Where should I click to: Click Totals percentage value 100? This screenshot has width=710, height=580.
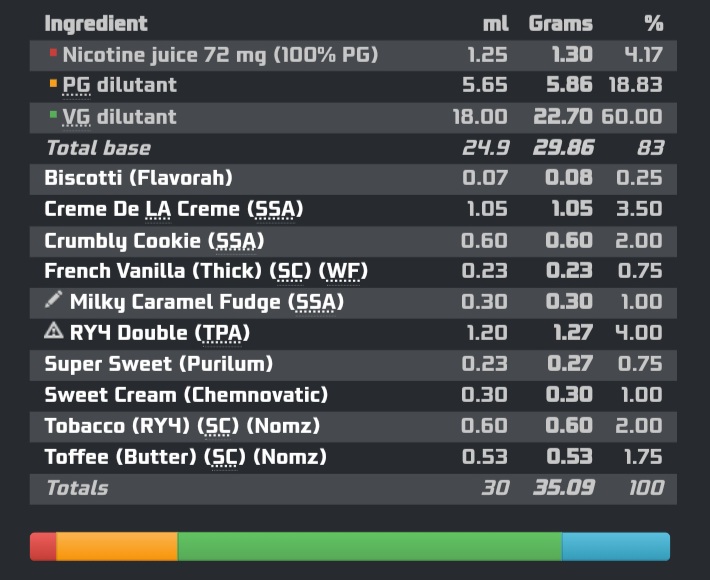coord(647,488)
